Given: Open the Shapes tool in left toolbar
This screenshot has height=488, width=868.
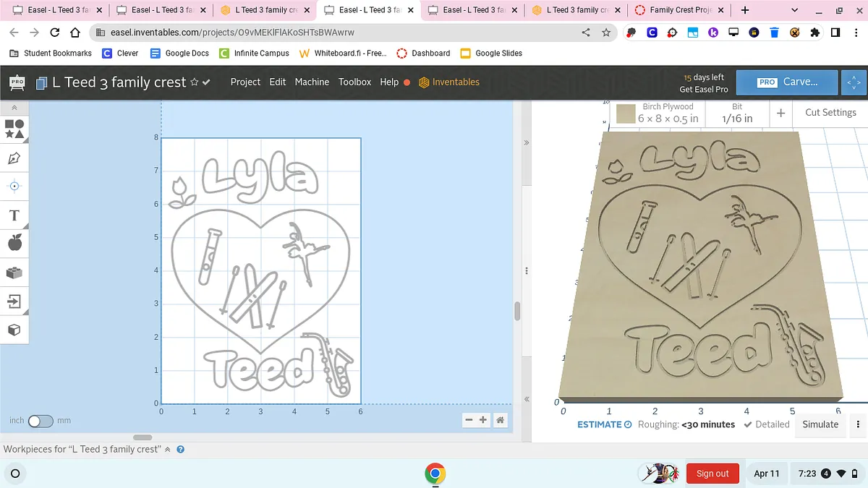Looking at the screenshot, I should (x=14, y=129).
